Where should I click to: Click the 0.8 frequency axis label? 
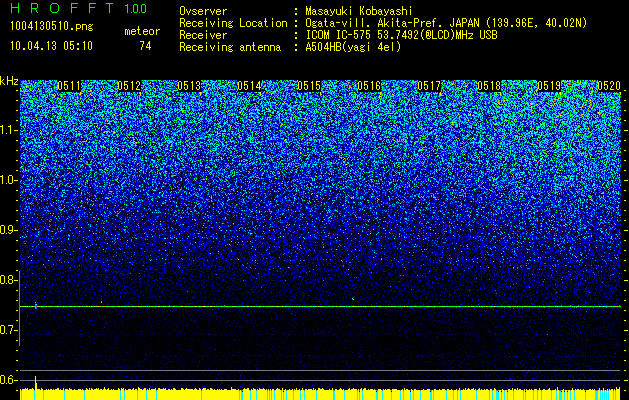click(8, 280)
